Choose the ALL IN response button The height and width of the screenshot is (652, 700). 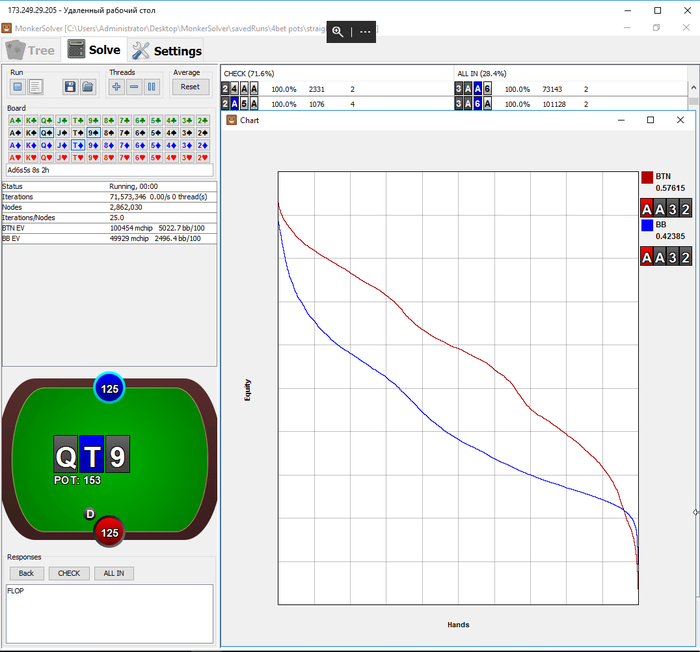pyautogui.click(x=114, y=573)
